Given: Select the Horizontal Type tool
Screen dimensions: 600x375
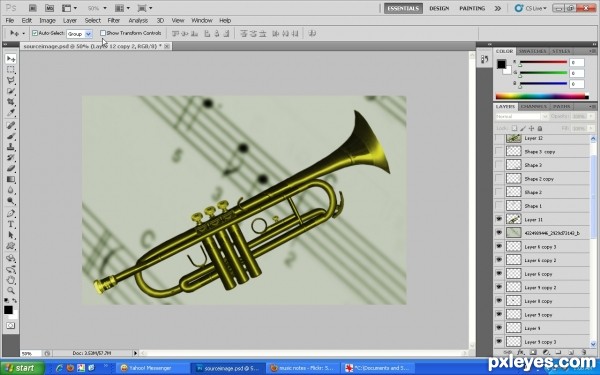Looking at the screenshot, I should tap(11, 224).
